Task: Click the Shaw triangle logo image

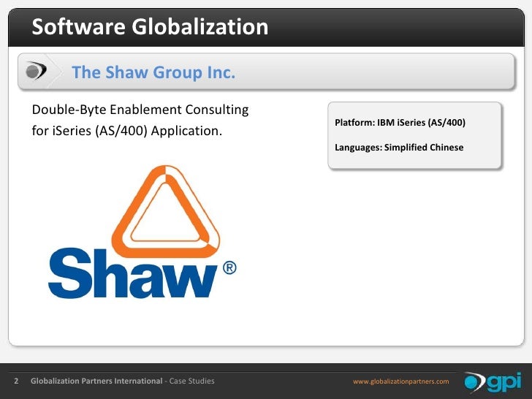Action: pyautogui.click(x=166, y=211)
